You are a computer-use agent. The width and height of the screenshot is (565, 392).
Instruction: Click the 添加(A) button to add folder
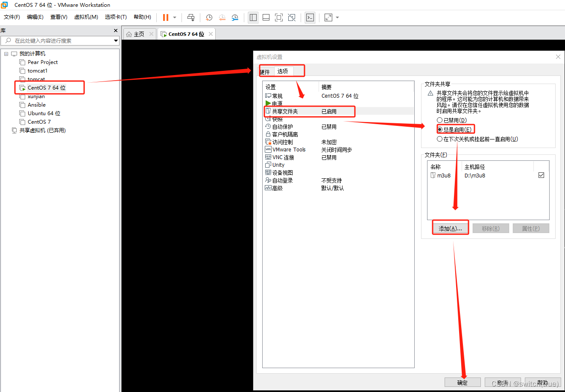click(x=450, y=228)
